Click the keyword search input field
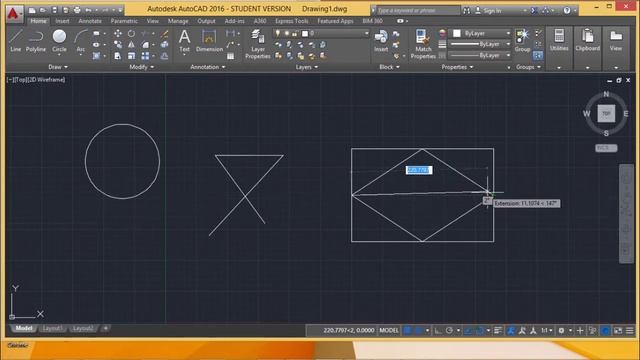 (x=417, y=10)
